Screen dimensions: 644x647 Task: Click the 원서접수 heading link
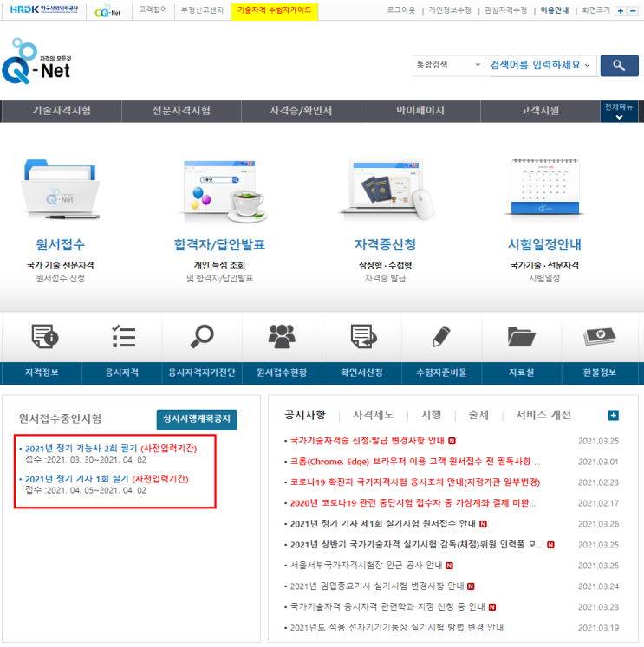[61, 245]
